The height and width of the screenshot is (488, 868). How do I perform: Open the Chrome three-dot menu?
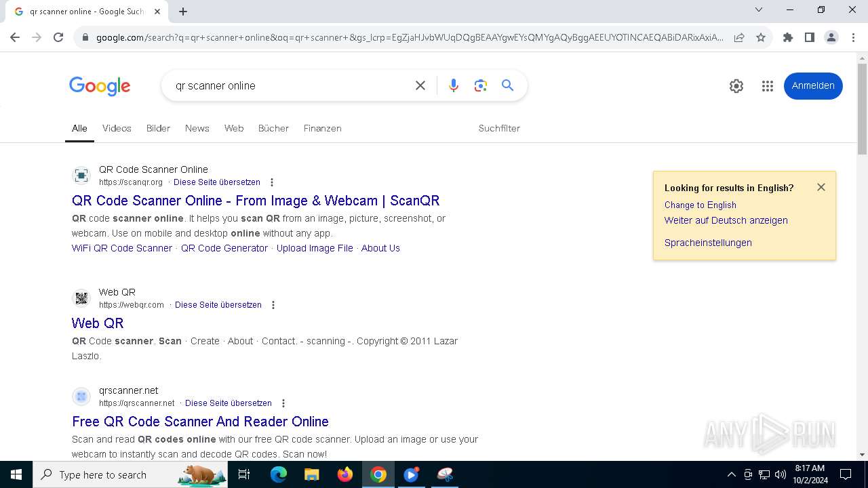pos(853,37)
